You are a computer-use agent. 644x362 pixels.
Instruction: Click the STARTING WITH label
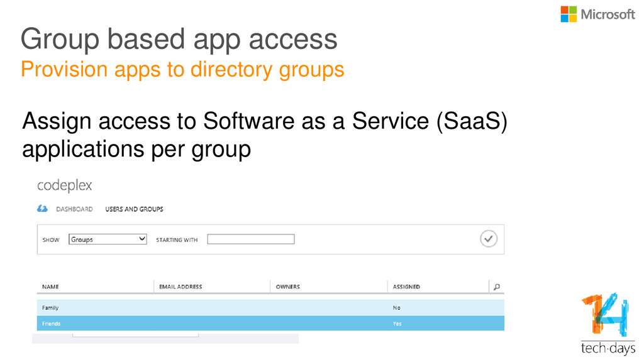[177, 240]
